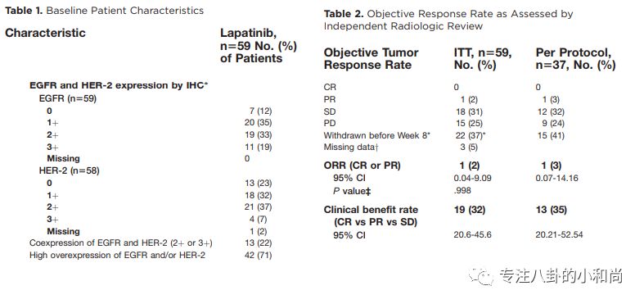
Task: Select the HER-2 (n=58) row label
Action: pos(69,170)
